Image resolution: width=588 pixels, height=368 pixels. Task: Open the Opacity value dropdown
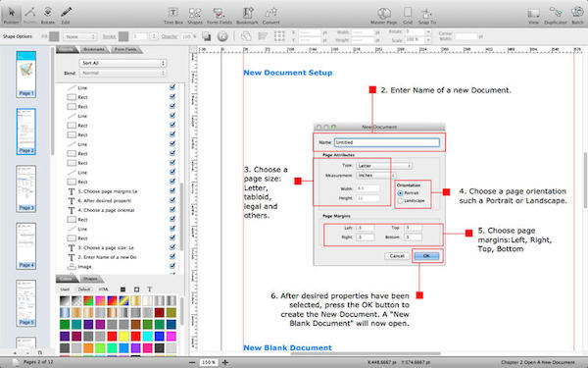tap(196, 36)
